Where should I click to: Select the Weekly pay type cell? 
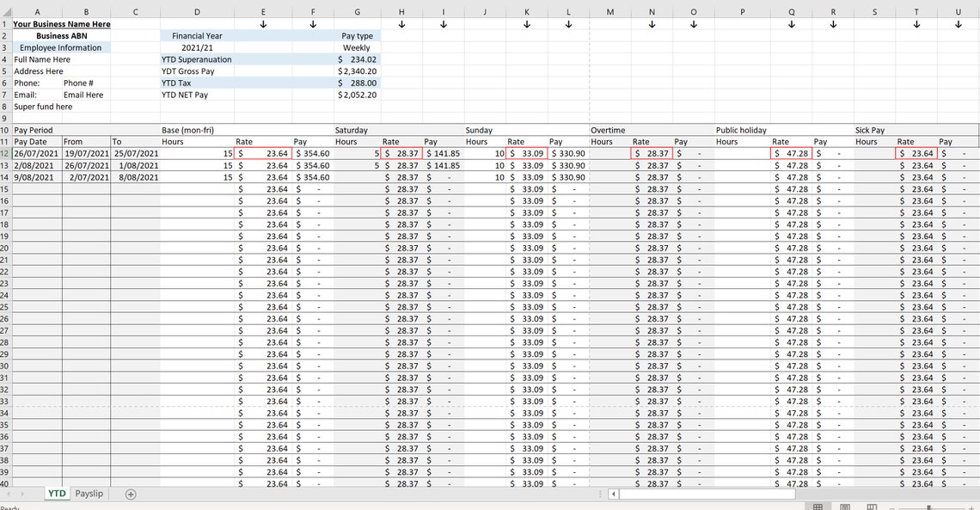tap(357, 47)
